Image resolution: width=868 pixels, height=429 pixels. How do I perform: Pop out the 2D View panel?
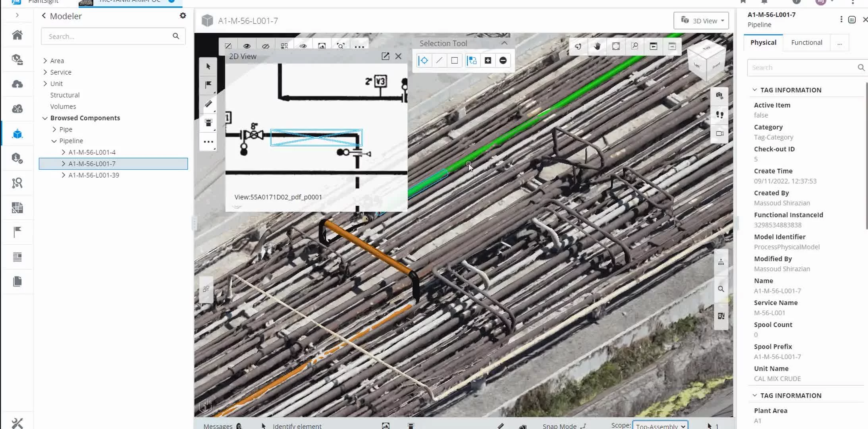[x=385, y=56]
